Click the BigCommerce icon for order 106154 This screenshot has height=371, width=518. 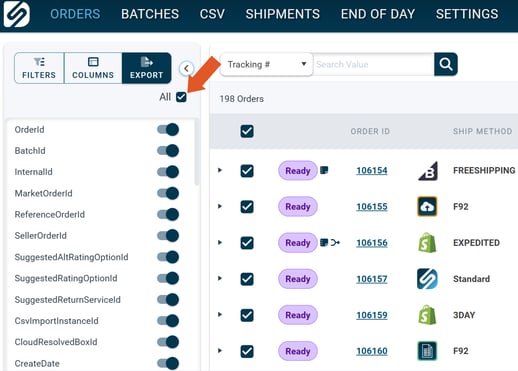[x=428, y=171]
